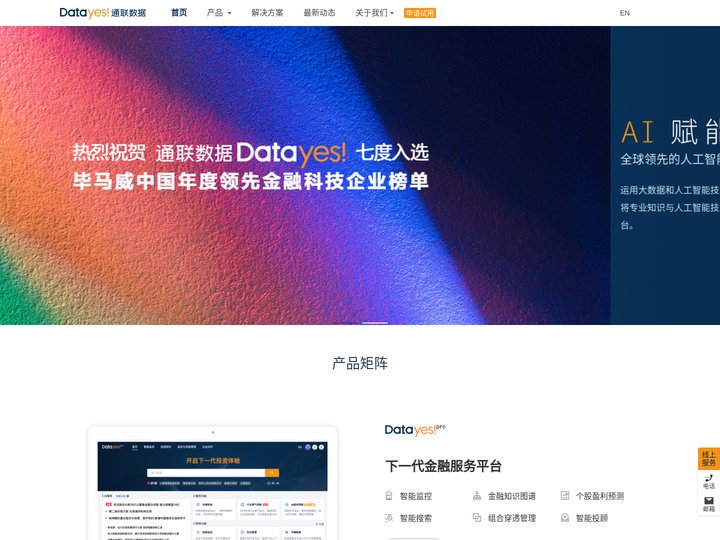Click the Datayes pro logo

pos(415,430)
